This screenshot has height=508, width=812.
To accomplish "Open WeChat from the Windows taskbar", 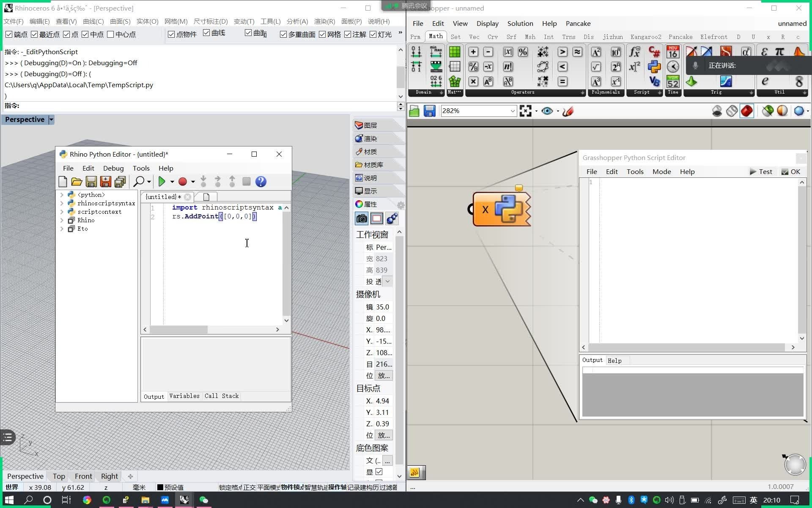I will [x=204, y=500].
